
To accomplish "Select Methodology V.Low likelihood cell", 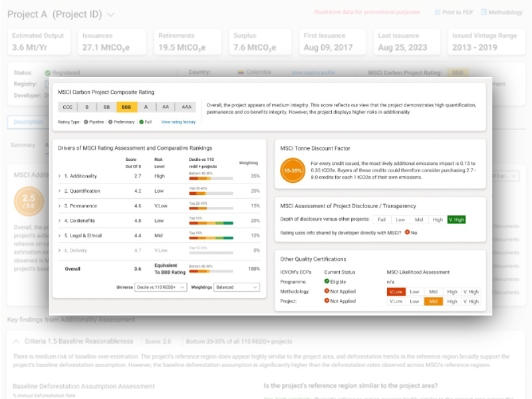I will click(x=396, y=292).
